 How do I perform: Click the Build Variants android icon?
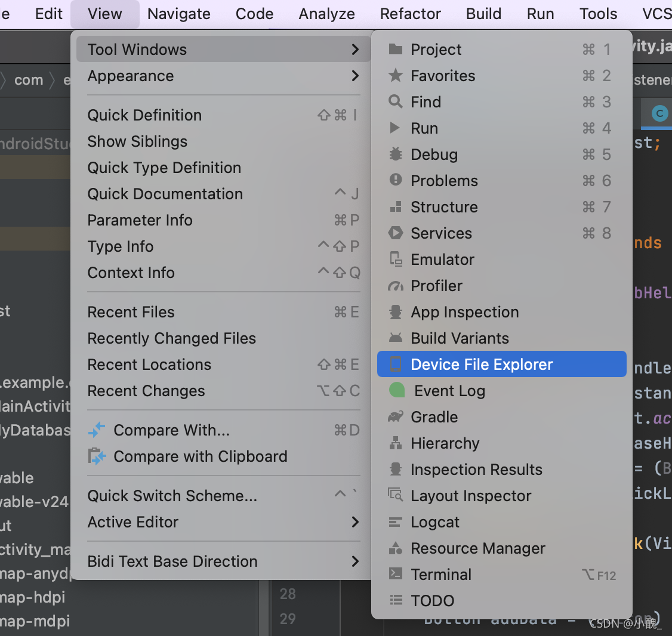pos(395,338)
